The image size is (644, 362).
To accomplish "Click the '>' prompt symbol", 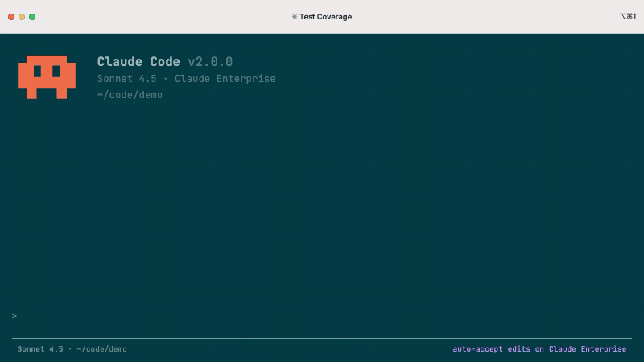I will click(x=14, y=315).
